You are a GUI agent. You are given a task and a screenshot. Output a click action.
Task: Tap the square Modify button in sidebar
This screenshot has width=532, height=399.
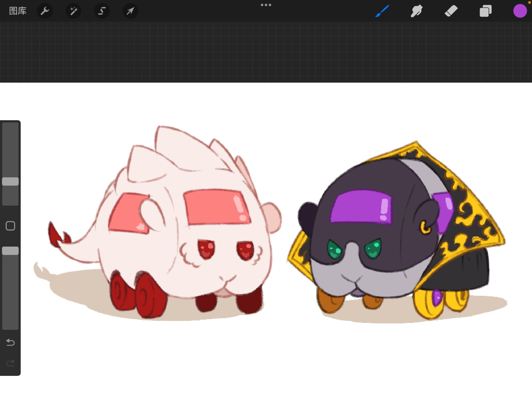10,226
